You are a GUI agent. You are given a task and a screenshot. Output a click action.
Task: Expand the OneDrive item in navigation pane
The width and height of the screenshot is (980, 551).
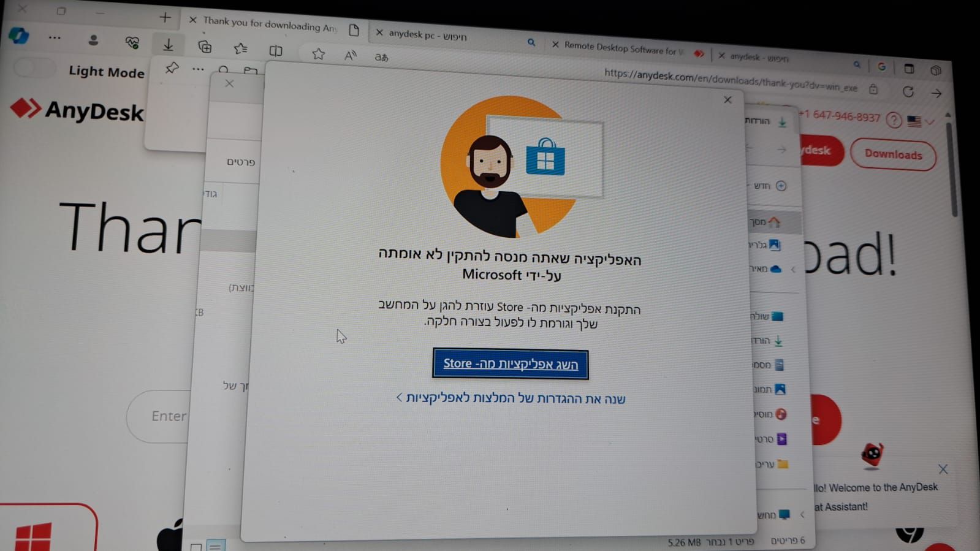coord(793,269)
